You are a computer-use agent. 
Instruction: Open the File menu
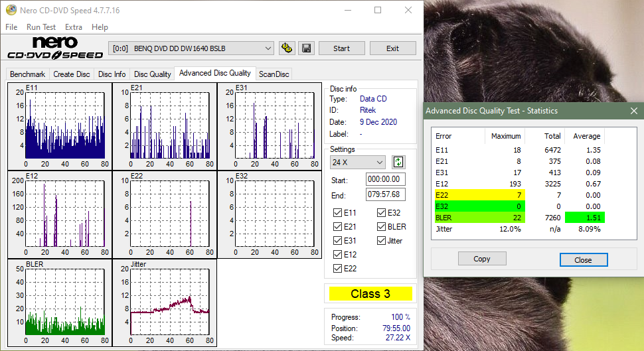tap(11, 27)
